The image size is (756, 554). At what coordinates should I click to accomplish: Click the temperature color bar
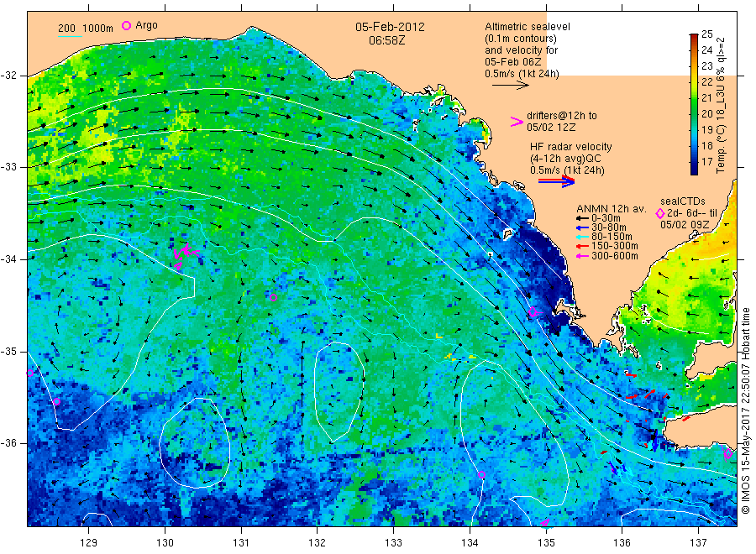(x=694, y=104)
